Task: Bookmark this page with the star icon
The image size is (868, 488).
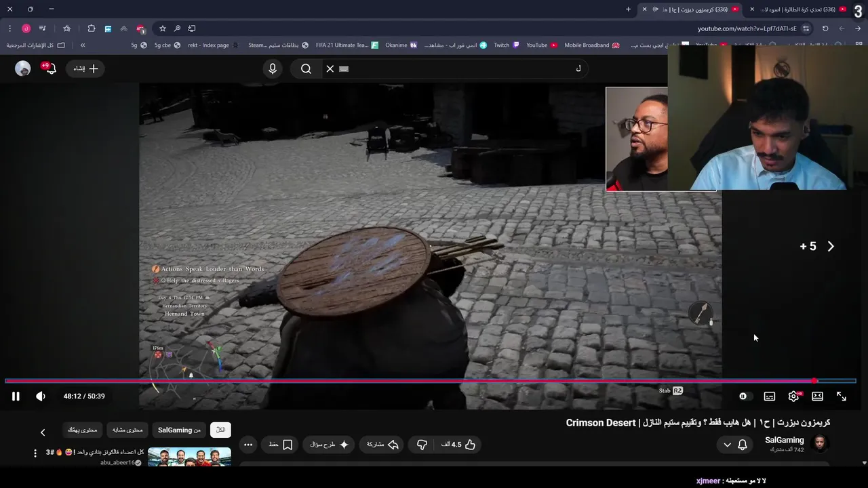Action: pos(163,28)
